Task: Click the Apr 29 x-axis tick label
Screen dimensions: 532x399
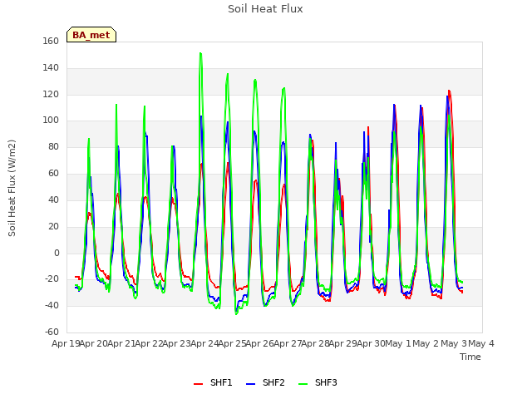Action: [x=343, y=343]
